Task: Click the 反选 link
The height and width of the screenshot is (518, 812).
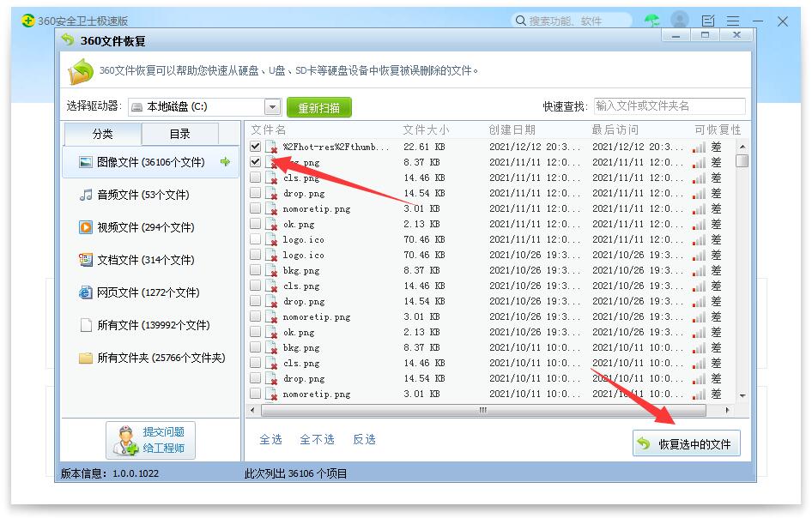Action: click(x=364, y=439)
